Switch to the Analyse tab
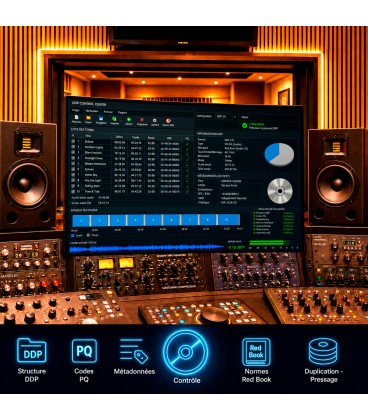Viewport: 368px width, 420px height. pos(108,112)
